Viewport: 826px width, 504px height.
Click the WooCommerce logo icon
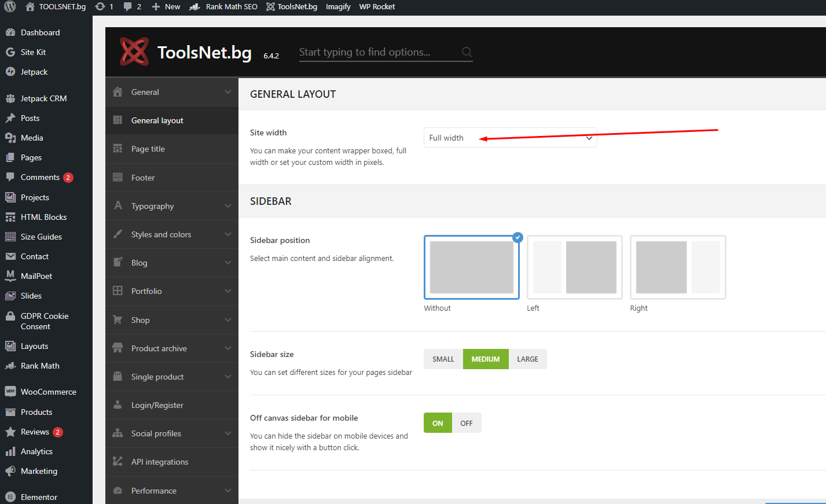[10, 392]
